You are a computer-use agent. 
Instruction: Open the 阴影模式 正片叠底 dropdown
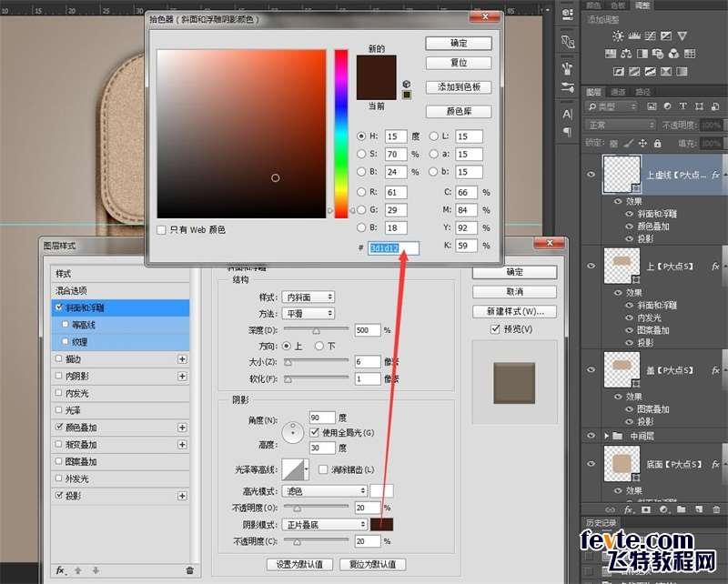click(x=324, y=525)
